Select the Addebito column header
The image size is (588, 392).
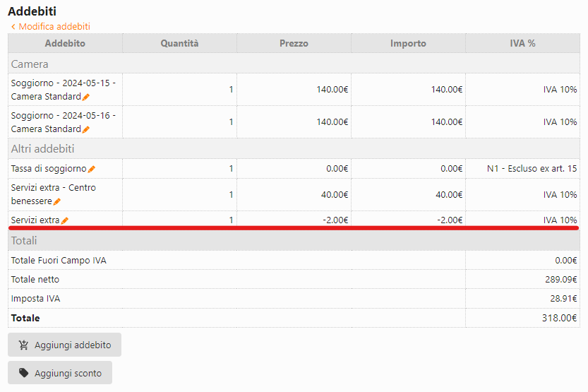[65, 44]
